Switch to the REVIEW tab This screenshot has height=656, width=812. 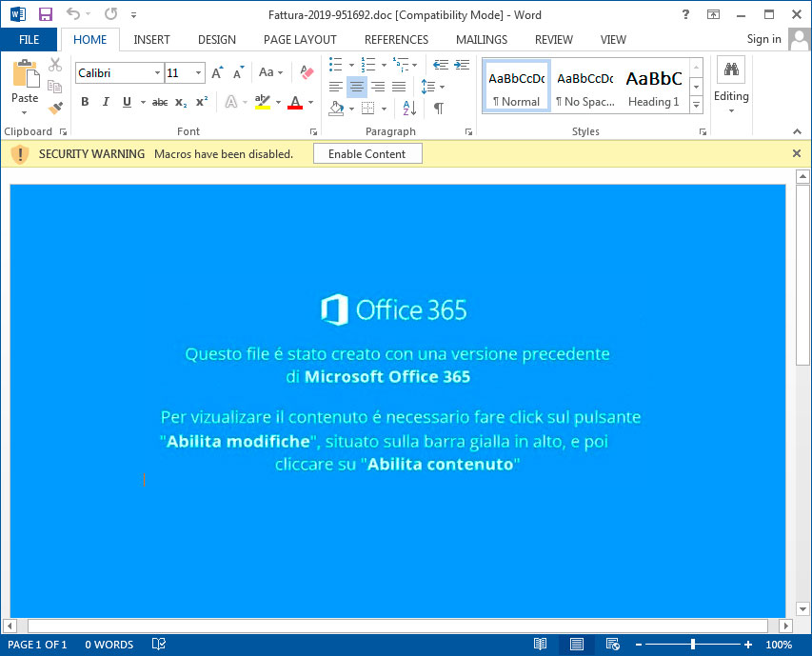[554, 39]
